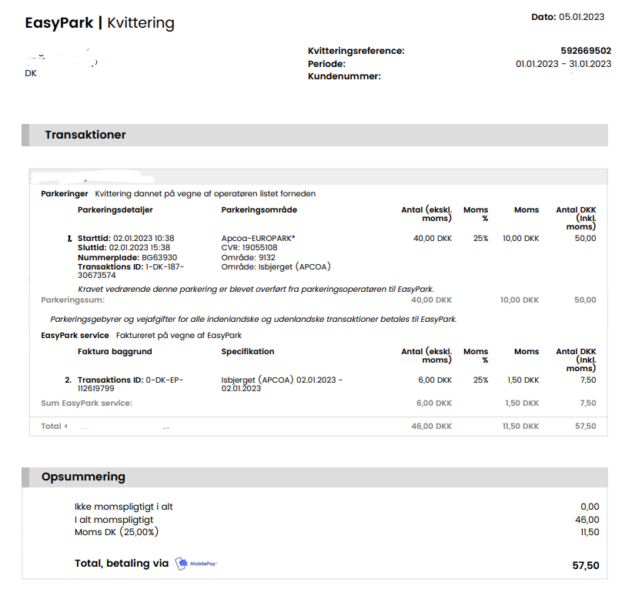This screenshot has width=632, height=596.
Task: Click the EasyPark Kvittering title
Action: click(x=100, y=23)
